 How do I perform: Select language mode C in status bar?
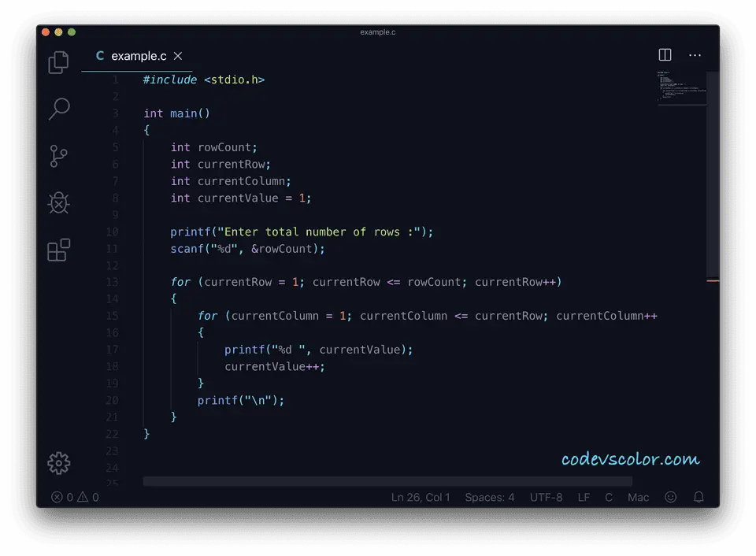(x=609, y=498)
